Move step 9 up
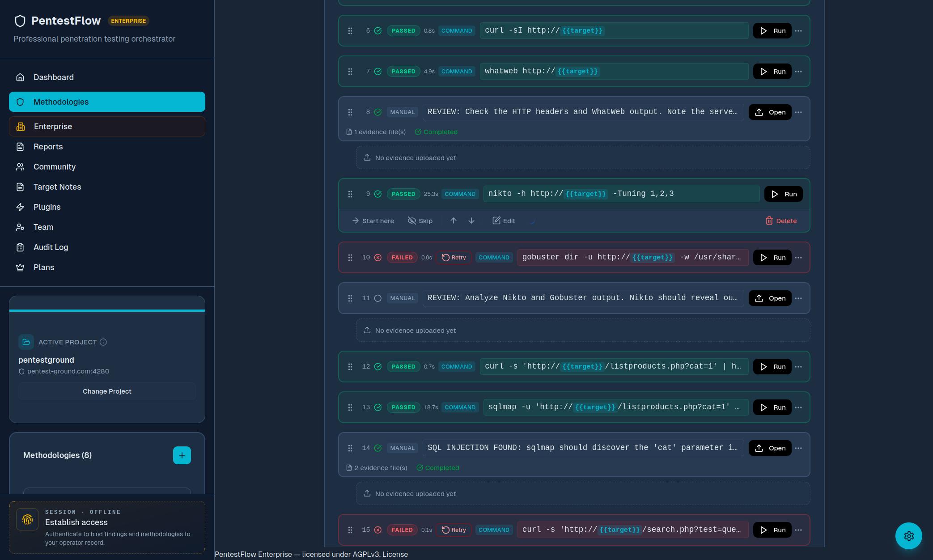 pyautogui.click(x=454, y=221)
